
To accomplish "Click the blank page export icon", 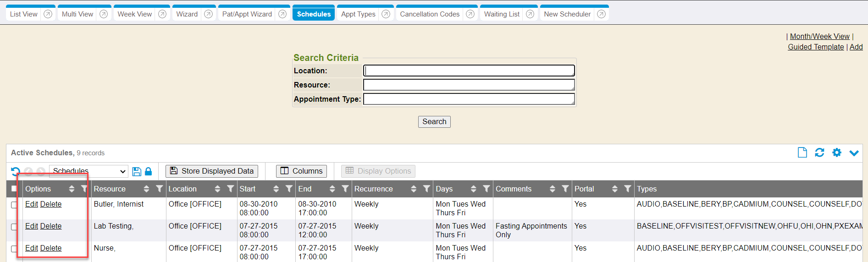I will [x=802, y=153].
